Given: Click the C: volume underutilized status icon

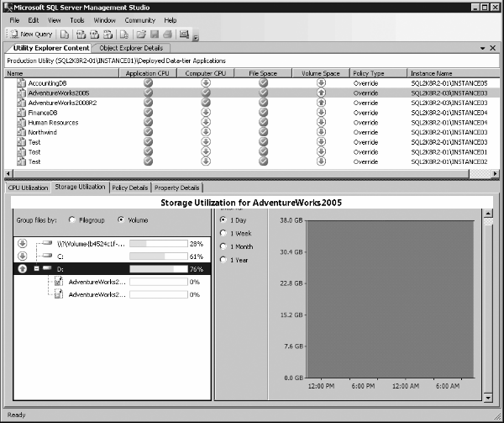Looking at the screenshot, I should coord(22,256).
